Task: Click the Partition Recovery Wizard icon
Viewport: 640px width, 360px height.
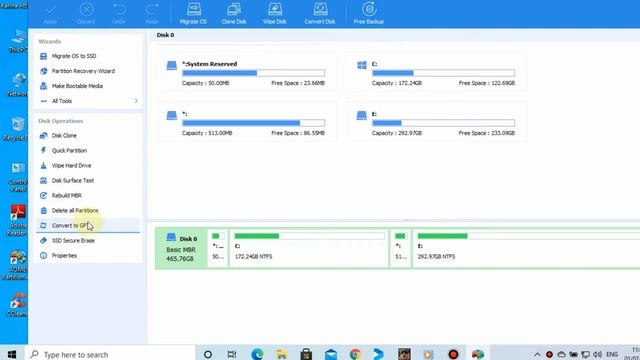Action: 44,71
